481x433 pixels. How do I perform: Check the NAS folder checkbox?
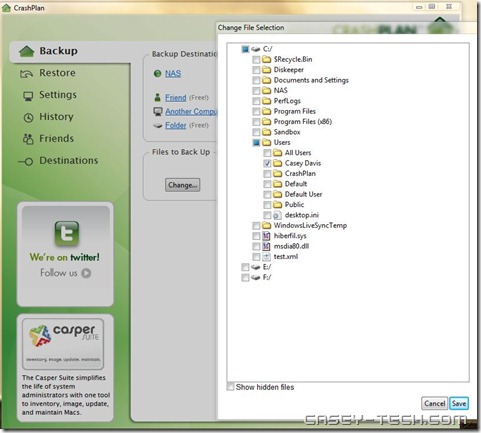[x=256, y=91]
